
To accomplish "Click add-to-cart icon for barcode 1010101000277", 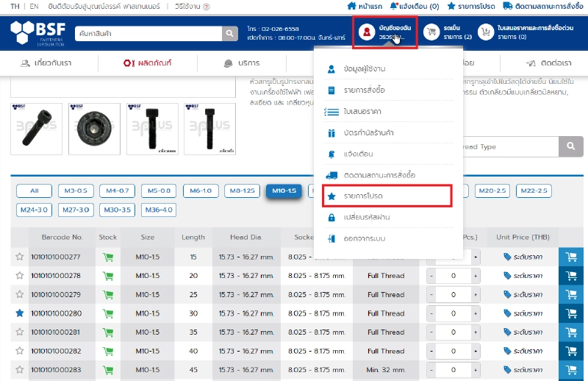I will point(571,257).
